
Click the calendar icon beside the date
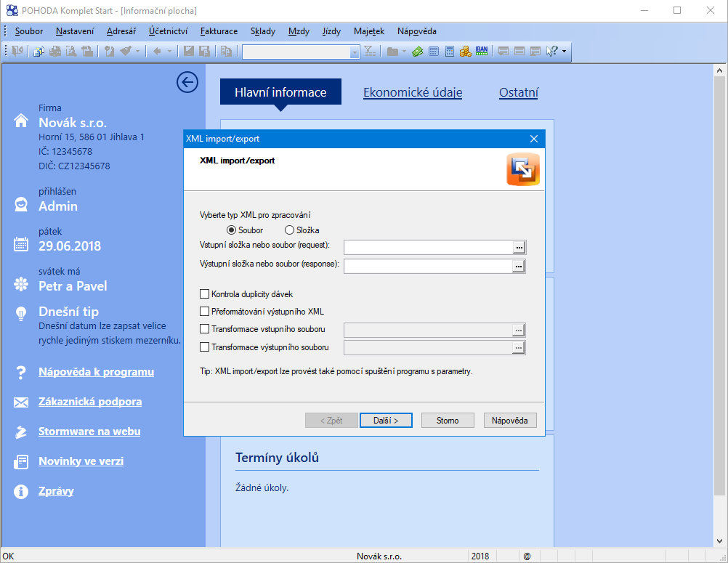coord(21,244)
